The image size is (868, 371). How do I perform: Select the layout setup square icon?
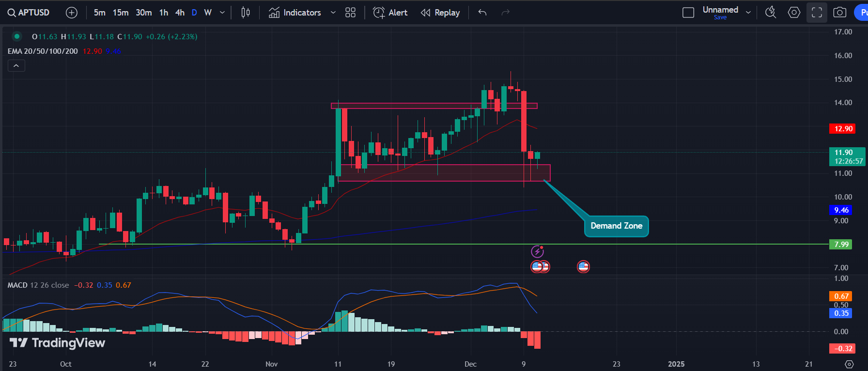coord(688,13)
